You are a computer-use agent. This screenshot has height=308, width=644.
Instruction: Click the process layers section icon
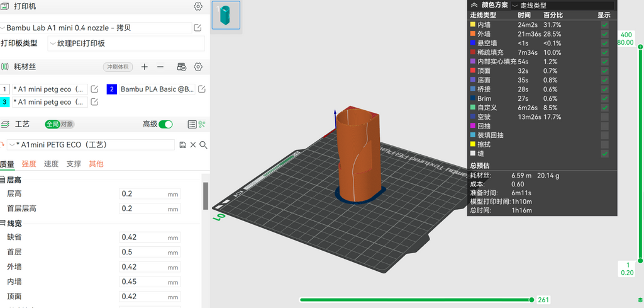[5, 124]
